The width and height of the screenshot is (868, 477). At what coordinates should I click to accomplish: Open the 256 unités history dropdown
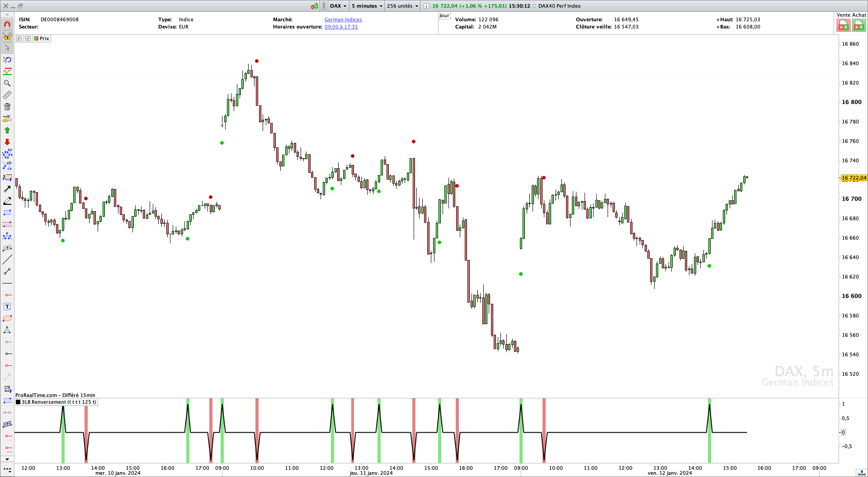(402, 6)
